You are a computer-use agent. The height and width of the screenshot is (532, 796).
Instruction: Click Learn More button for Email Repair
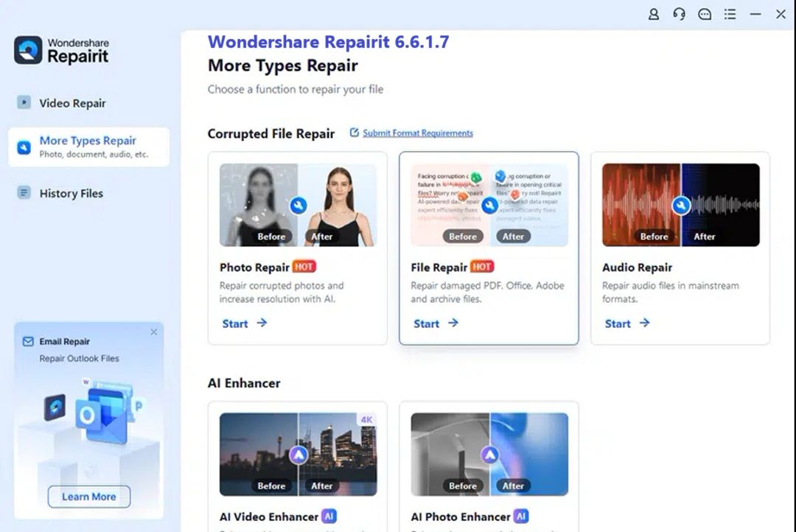pyautogui.click(x=89, y=497)
